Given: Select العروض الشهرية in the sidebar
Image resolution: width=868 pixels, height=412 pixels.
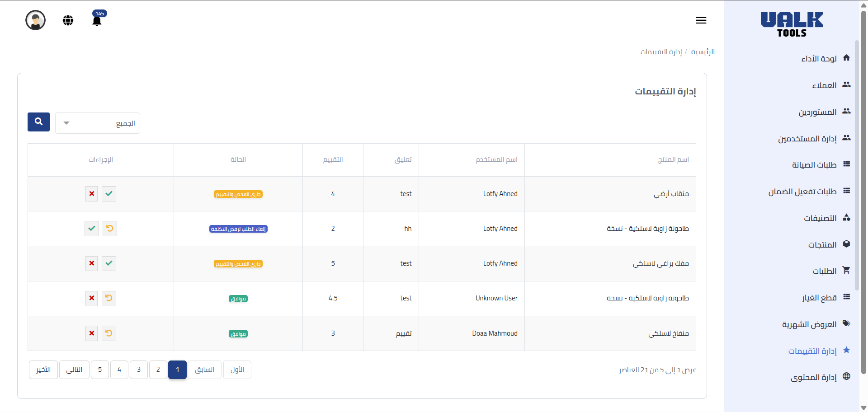Looking at the screenshot, I should pos(809,324).
